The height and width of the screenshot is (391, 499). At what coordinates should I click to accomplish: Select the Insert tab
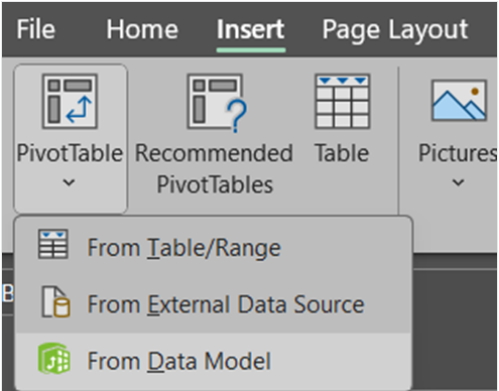[x=251, y=29]
